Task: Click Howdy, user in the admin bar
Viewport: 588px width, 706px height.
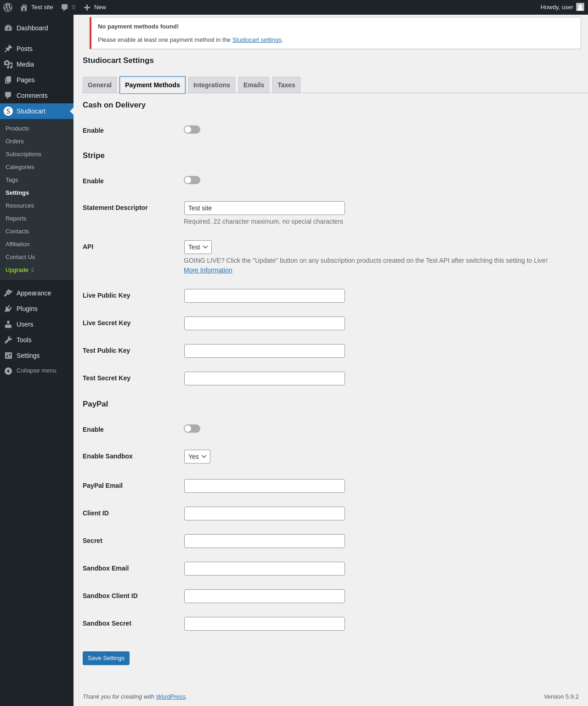Action: pyautogui.click(x=557, y=7)
